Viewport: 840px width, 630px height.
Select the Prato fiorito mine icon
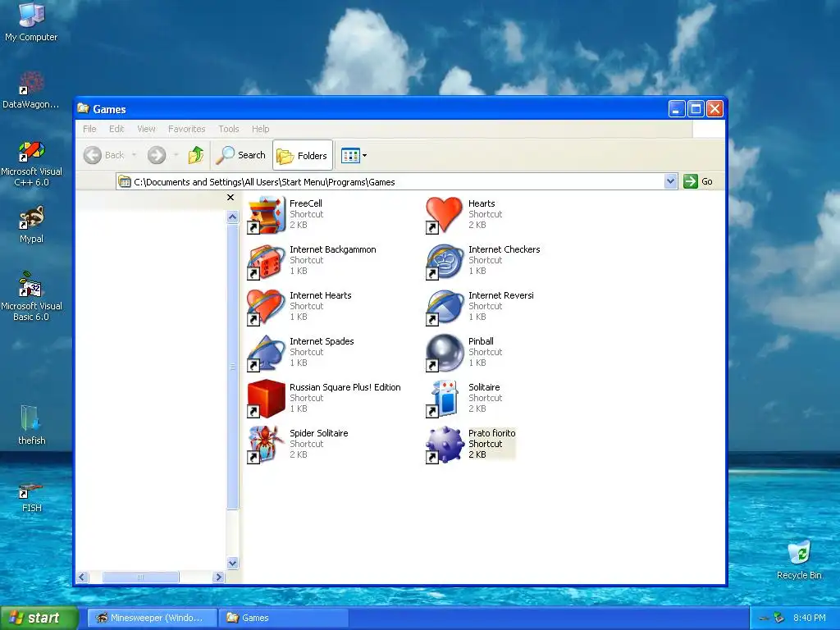(444, 445)
